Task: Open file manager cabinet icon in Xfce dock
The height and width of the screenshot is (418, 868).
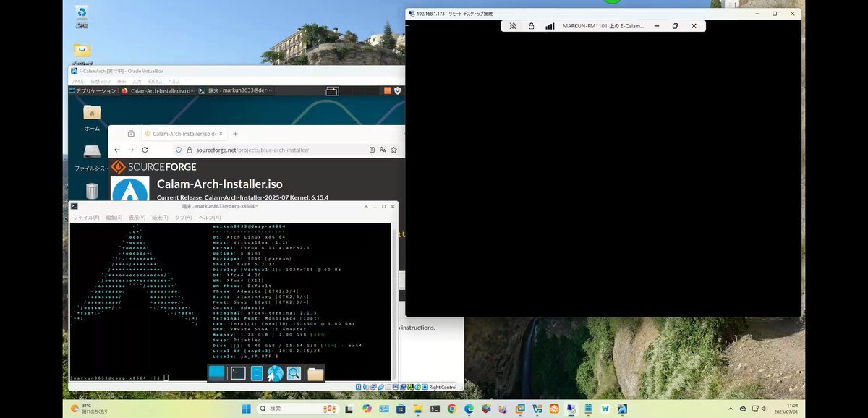Action: [257, 373]
